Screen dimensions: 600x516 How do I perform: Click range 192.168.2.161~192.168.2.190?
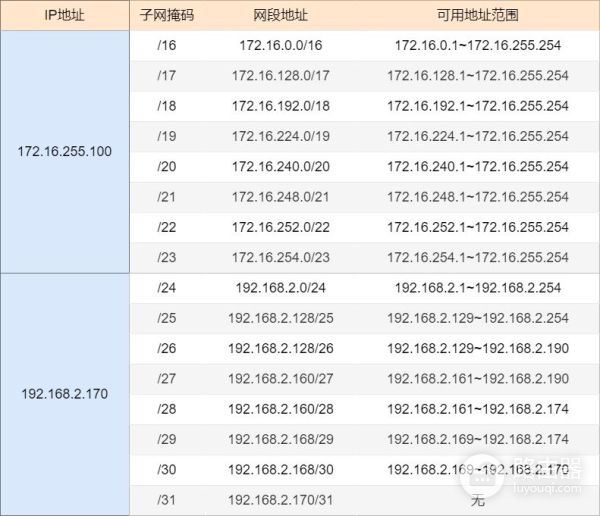tap(478, 379)
